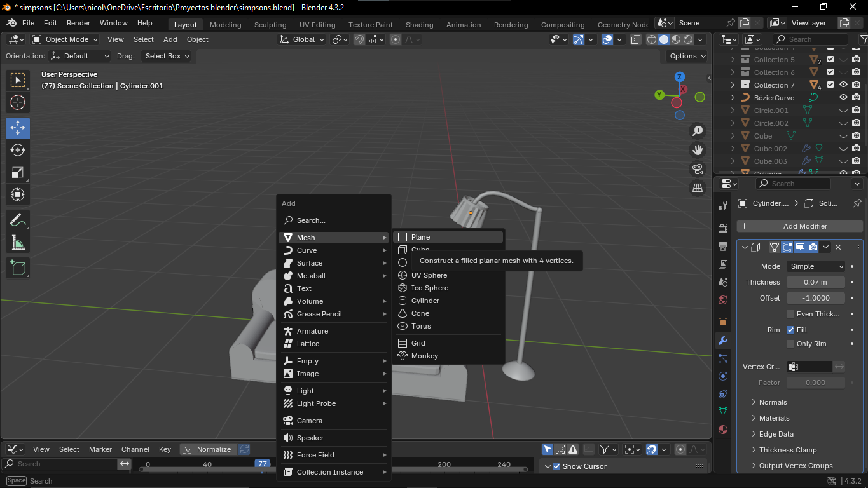Switch to the Sculpting workspace tab

(x=270, y=25)
